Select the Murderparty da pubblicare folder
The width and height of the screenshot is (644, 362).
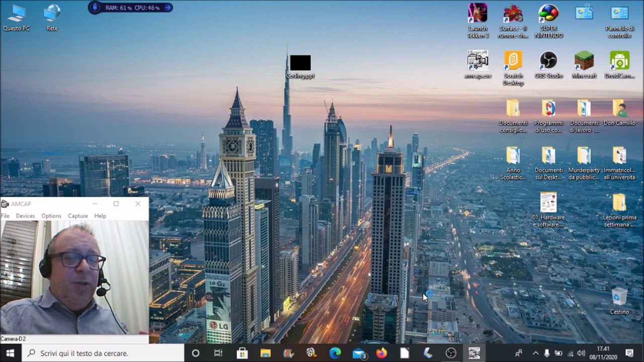coord(584,163)
